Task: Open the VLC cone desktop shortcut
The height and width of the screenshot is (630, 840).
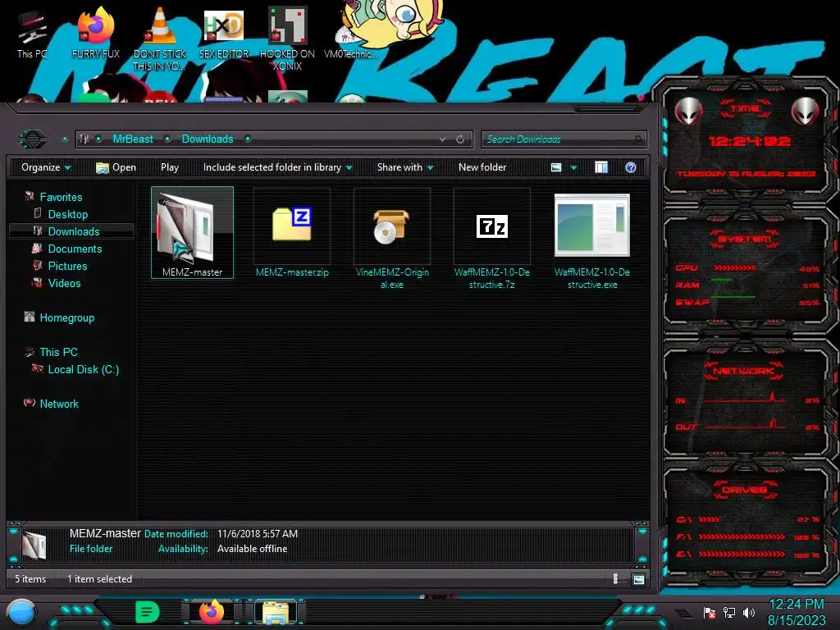Action: click(x=160, y=39)
